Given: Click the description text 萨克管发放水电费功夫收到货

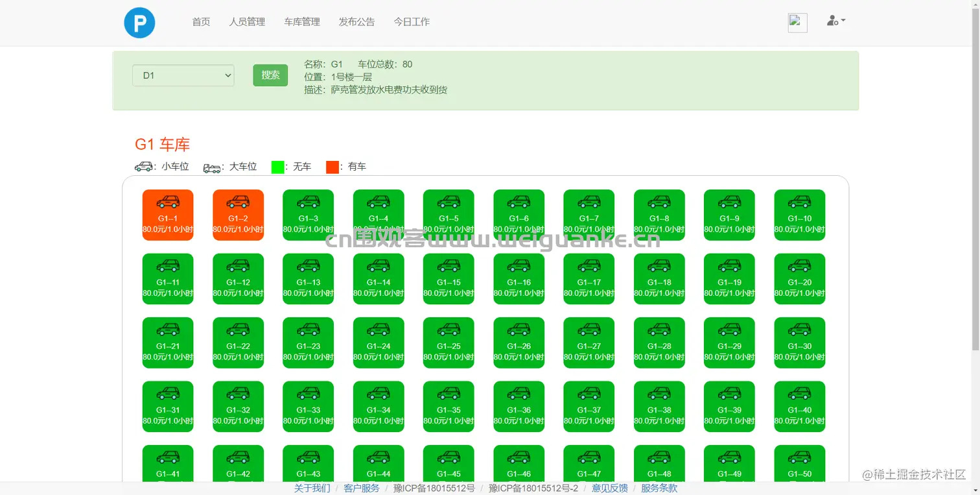Looking at the screenshot, I should click(389, 90).
